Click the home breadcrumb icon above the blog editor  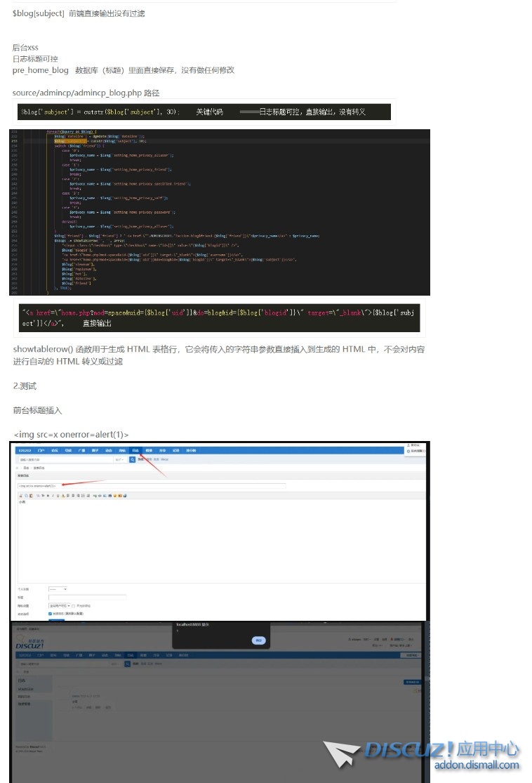pyautogui.click(x=18, y=468)
